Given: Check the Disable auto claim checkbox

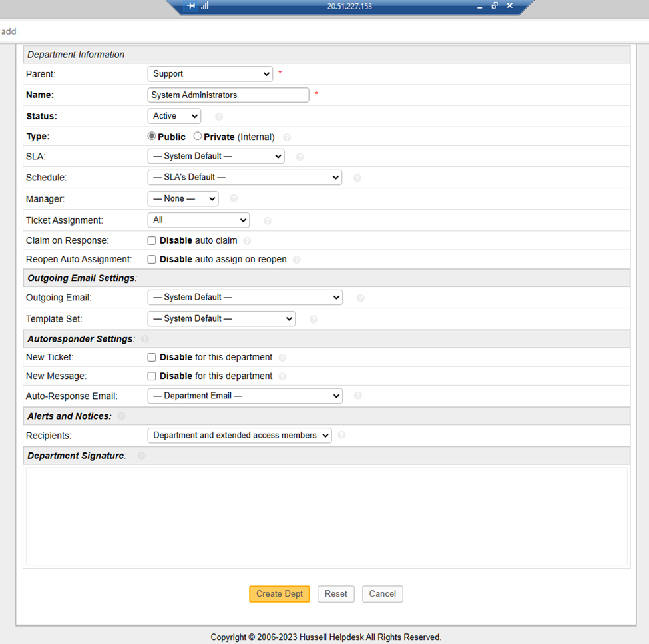Looking at the screenshot, I should (152, 240).
